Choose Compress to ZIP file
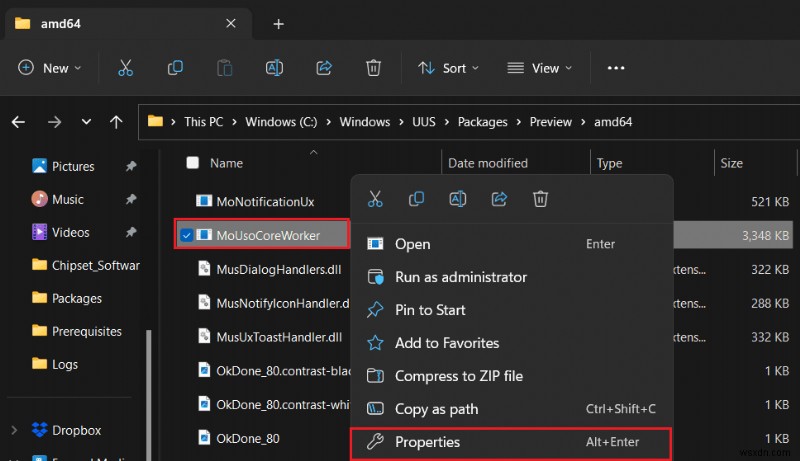 pyautogui.click(x=511, y=376)
